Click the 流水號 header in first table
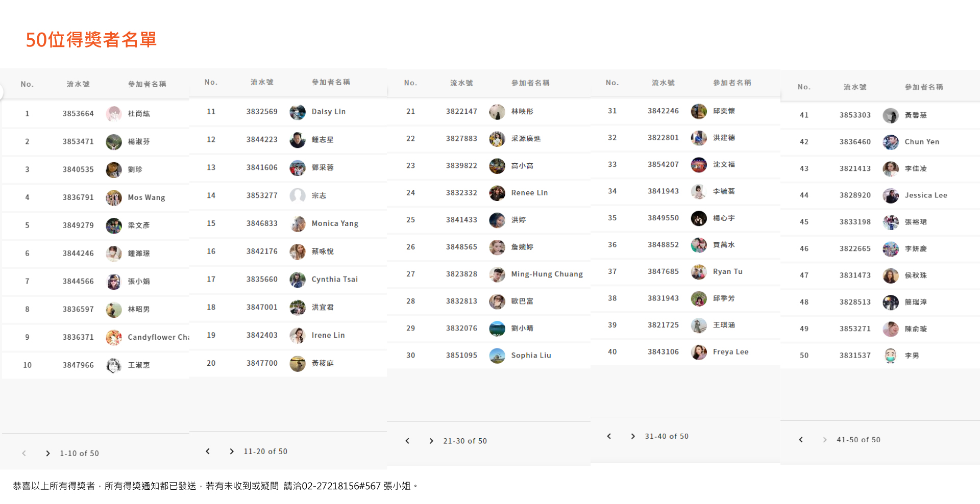The image size is (980, 504). [78, 84]
